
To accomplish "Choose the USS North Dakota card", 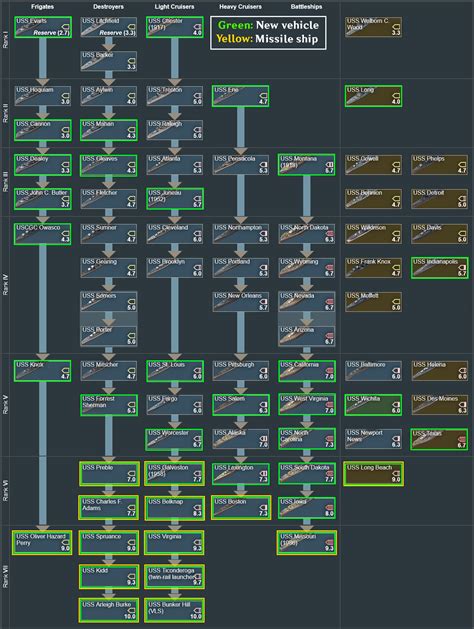I will coord(307,234).
